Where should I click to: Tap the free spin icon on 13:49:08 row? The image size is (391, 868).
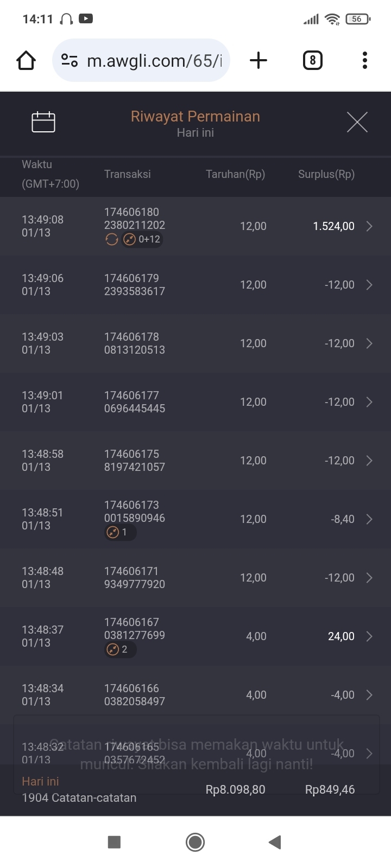[111, 239]
